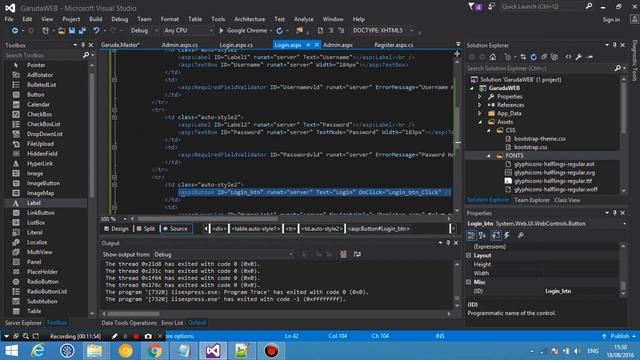Switch to the Register.aspx.cs tab
Viewport: 640px width, 360px height.
(393, 45)
